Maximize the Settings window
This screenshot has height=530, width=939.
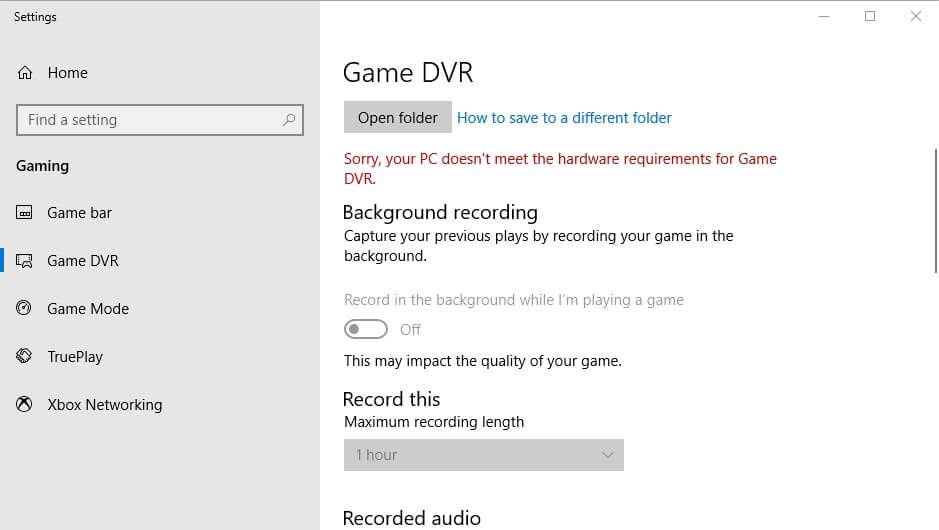click(x=870, y=16)
